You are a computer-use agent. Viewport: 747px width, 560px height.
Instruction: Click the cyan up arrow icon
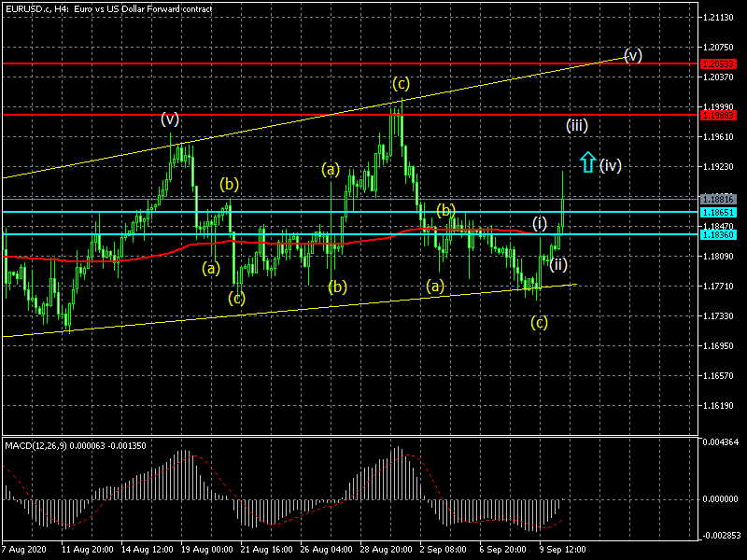click(587, 162)
